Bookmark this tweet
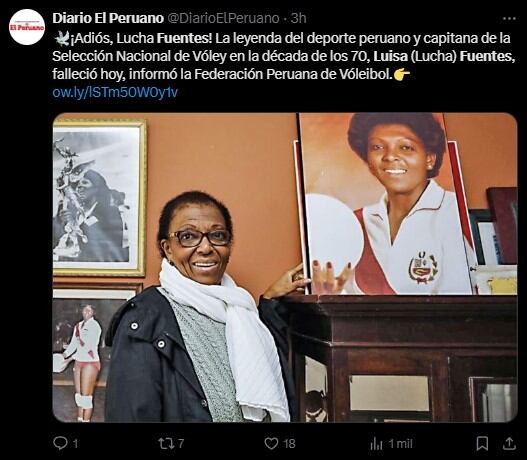The width and height of the screenshot is (527, 460). coord(482,444)
